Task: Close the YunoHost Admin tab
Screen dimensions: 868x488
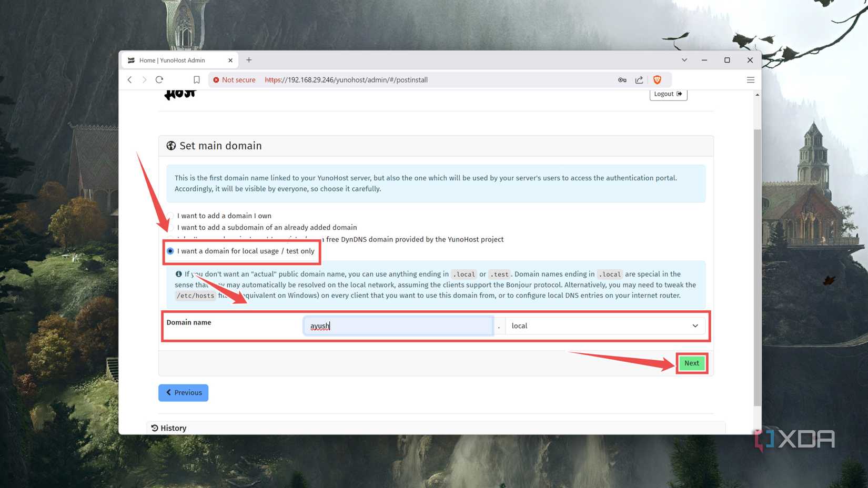Action: (x=230, y=60)
